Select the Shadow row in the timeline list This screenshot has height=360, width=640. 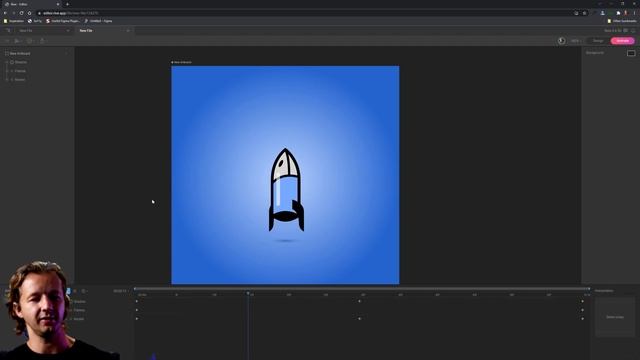pyautogui.click(x=80, y=302)
